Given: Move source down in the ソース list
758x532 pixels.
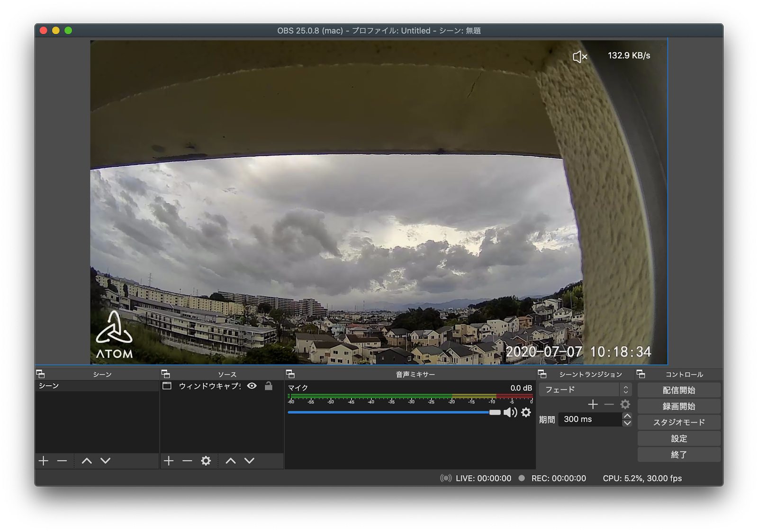Looking at the screenshot, I should click(250, 460).
